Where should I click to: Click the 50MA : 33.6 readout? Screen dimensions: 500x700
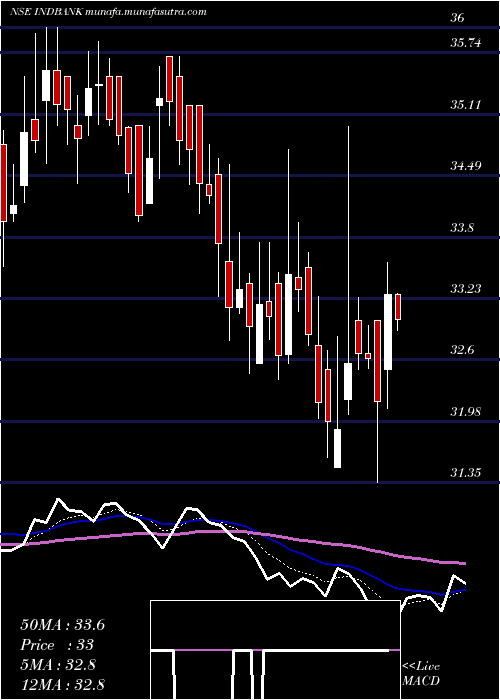point(62,625)
